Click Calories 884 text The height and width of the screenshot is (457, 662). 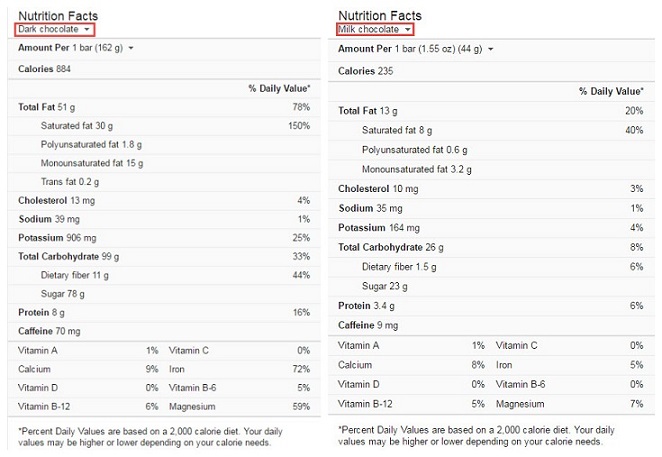(46, 69)
